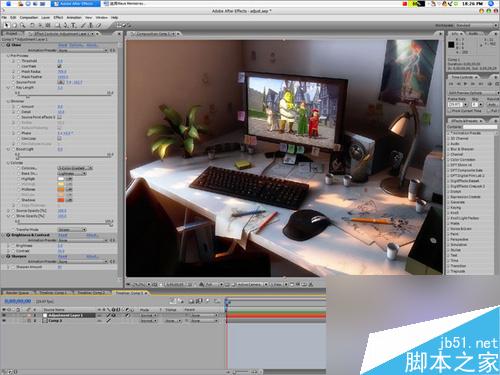500x375 pixels.
Task: Click Reset link for Sharpen effect
Action: (x=63, y=256)
